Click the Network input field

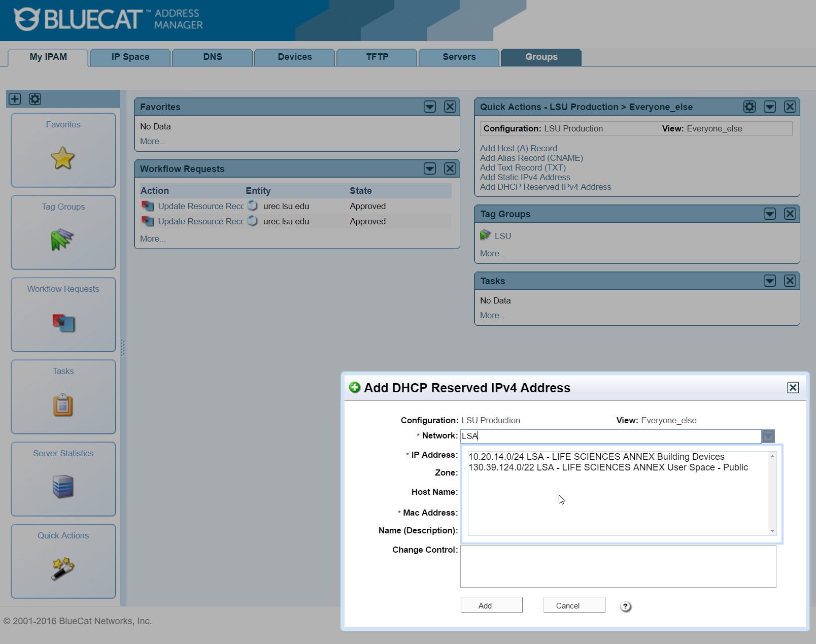tap(611, 436)
